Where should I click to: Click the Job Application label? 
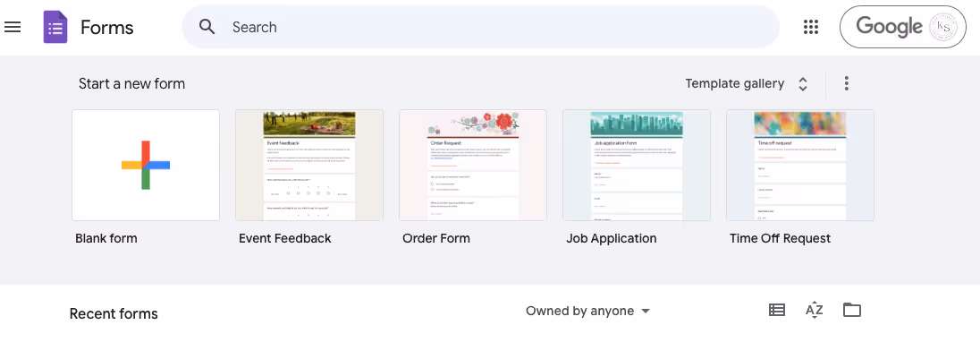click(x=612, y=239)
